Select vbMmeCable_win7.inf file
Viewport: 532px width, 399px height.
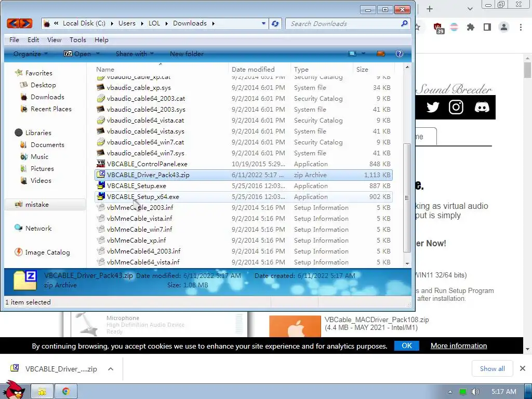[139, 229]
